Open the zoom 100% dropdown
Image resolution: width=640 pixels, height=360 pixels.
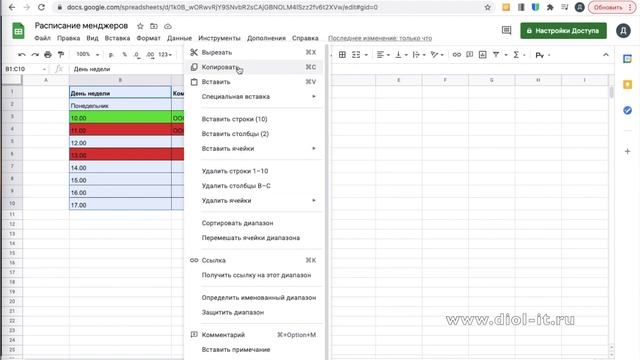pos(88,55)
